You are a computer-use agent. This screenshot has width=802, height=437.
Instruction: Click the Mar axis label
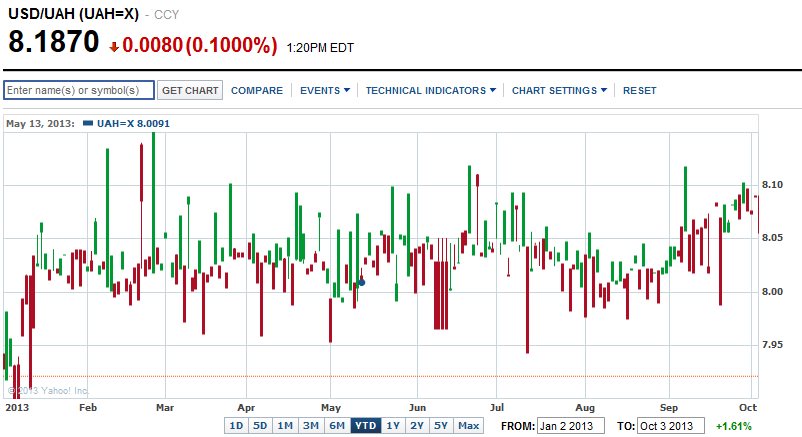[165, 408]
